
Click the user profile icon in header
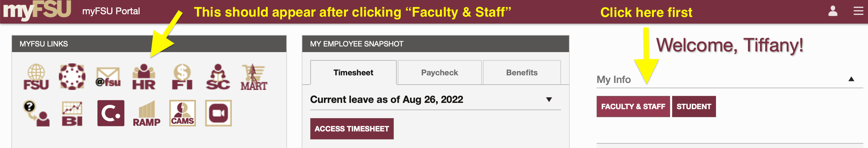[x=833, y=11]
